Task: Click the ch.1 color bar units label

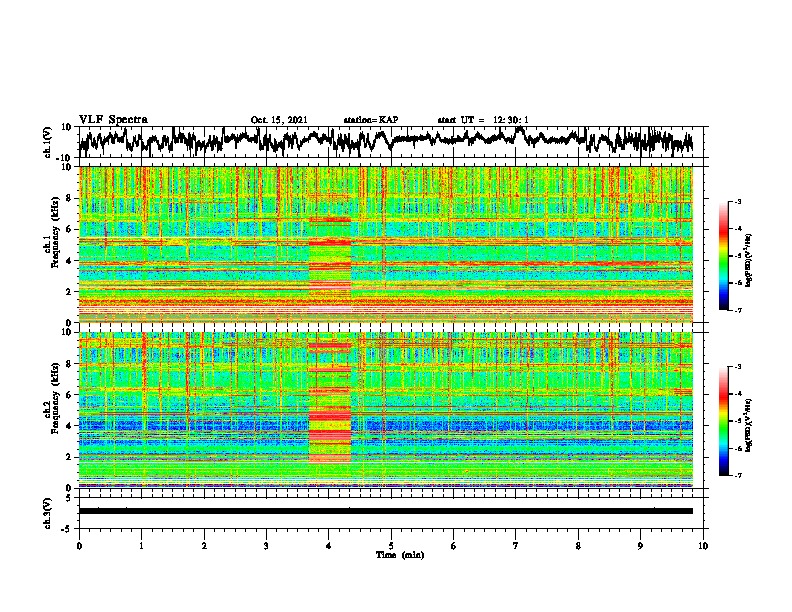Action: pos(749,261)
